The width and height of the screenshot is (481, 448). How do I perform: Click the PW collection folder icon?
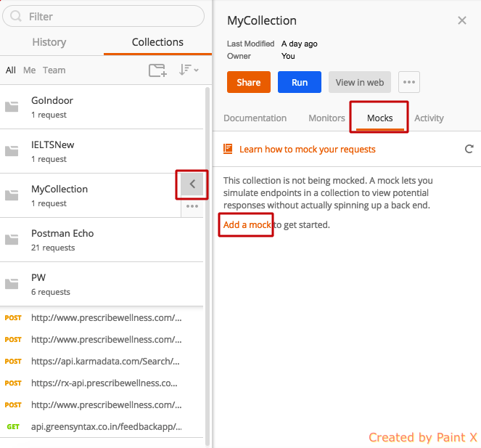tap(12, 285)
